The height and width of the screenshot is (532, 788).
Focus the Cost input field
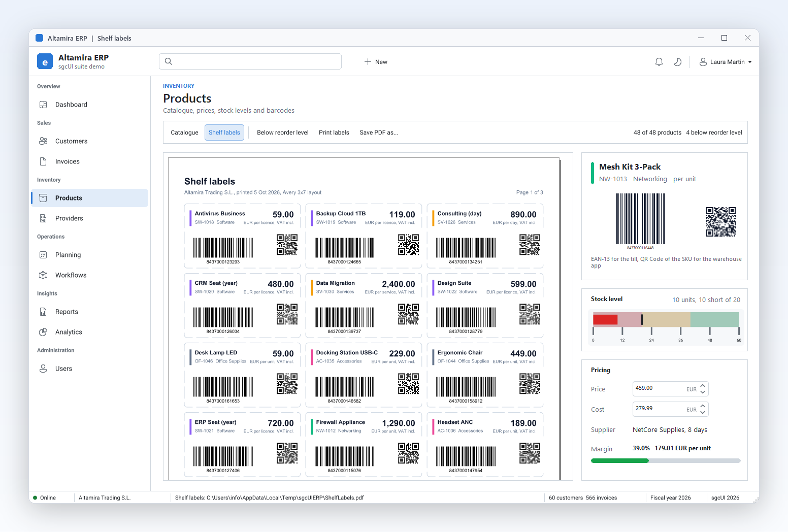coord(670,409)
